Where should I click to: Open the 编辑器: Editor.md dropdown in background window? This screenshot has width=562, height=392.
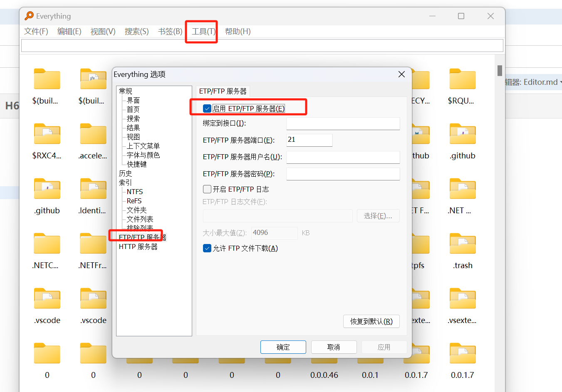[533, 82]
